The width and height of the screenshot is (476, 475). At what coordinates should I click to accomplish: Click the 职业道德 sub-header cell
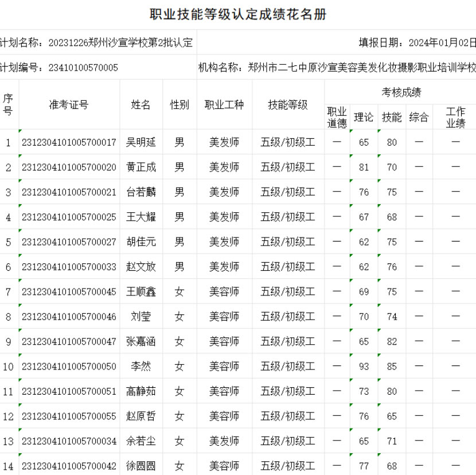[337, 117]
